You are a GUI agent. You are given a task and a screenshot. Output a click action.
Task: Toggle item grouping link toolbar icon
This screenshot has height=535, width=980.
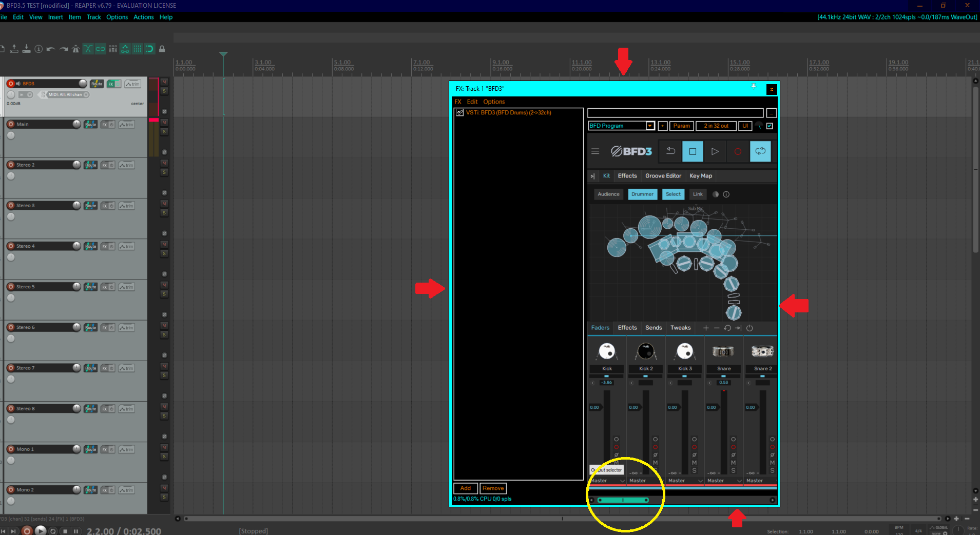pos(101,49)
